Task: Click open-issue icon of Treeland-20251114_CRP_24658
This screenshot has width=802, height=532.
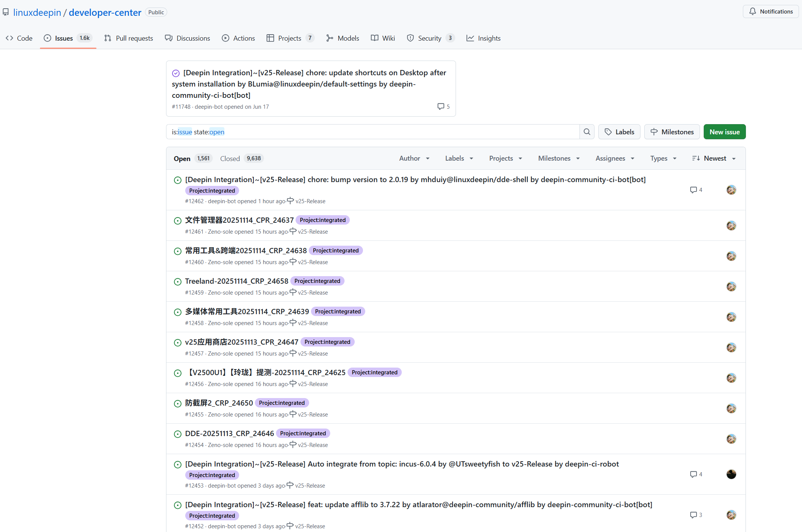Action: point(178,281)
